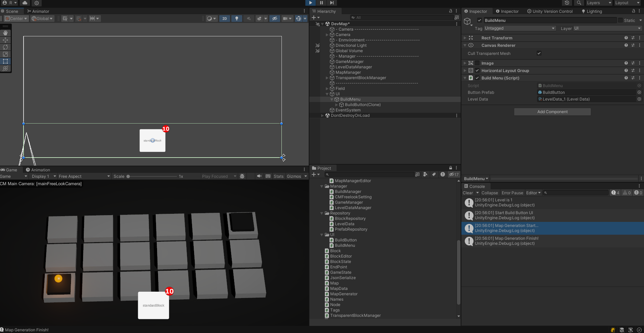Toggle 2D view mode in Scene
Viewport: 644px width, 333px height.
(x=224, y=19)
